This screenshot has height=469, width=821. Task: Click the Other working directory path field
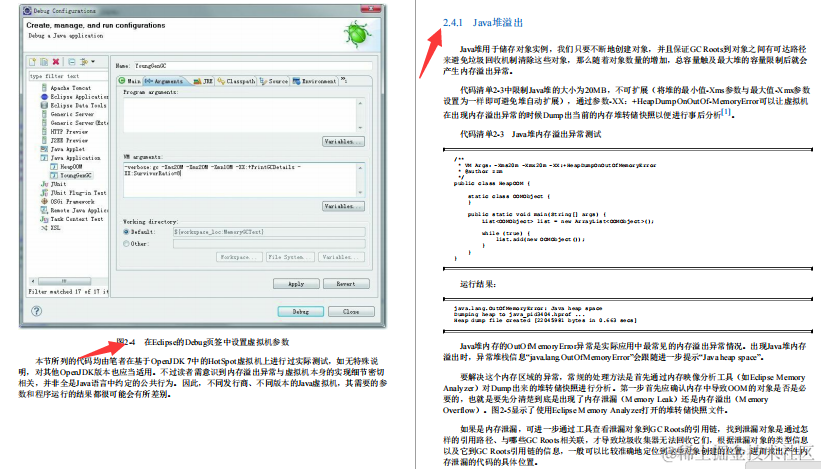pos(269,243)
